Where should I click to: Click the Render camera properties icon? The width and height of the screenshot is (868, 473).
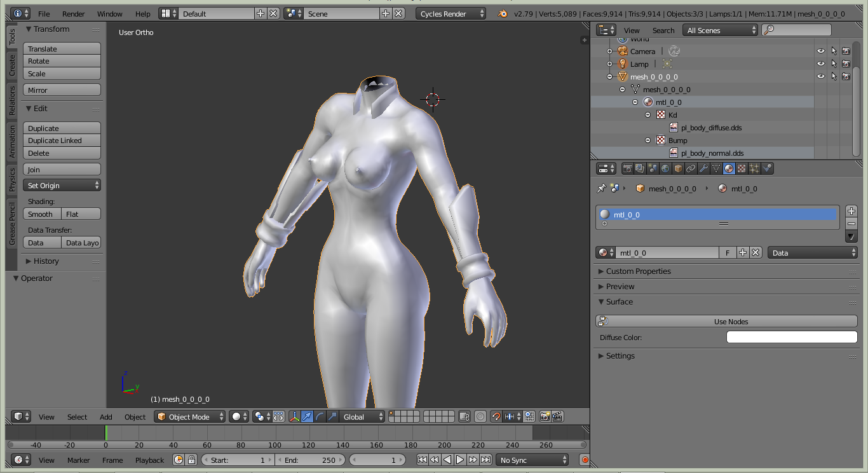pyautogui.click(x=628, y=168)
